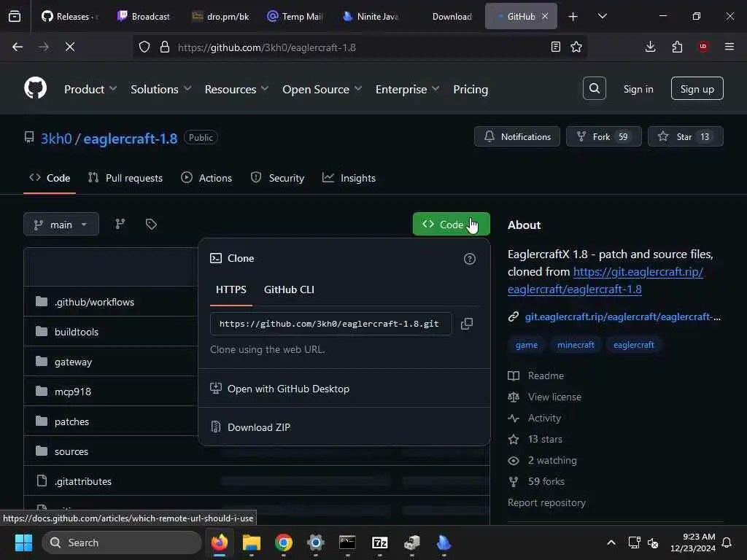Click the Windows taskbar Search box
This screenshot has height=560, width=747.
pyautogui.click(x=122, y=542)
